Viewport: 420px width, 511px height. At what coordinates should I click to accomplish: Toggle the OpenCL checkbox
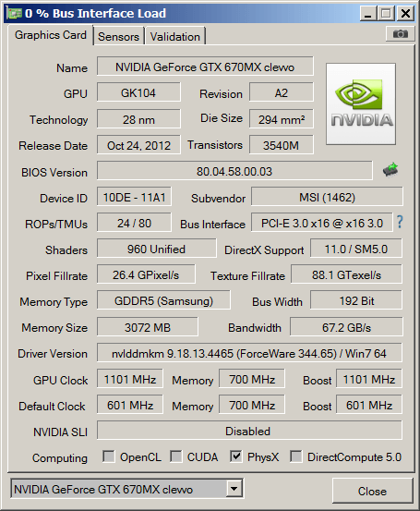[x=108, y=456]
